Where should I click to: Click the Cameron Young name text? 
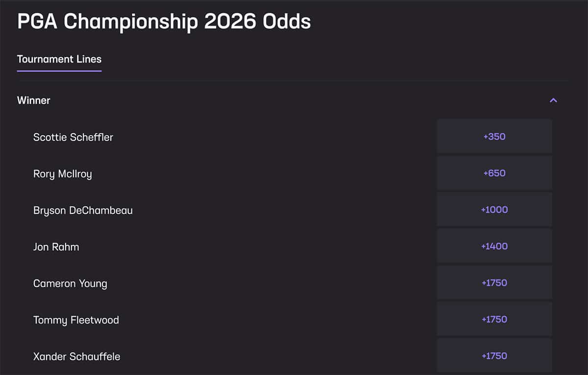pos(70,283)
